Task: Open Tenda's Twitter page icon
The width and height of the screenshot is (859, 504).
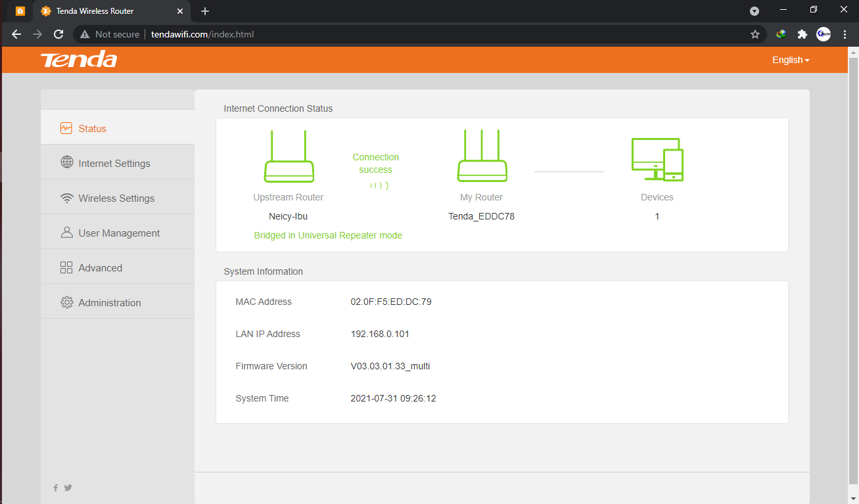Action: [x=68, y=488]
